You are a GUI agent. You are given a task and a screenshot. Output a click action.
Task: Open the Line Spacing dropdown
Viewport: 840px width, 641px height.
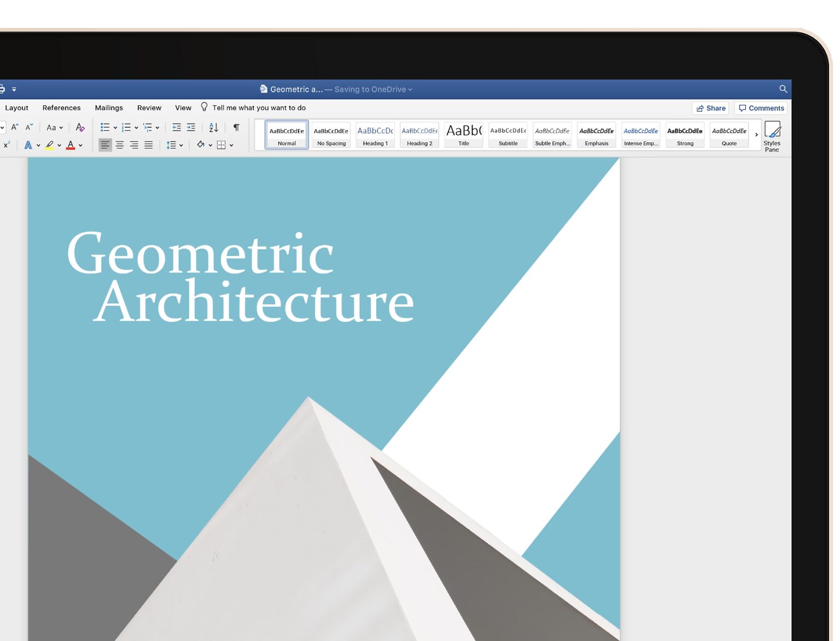click(x=180, y=145)
